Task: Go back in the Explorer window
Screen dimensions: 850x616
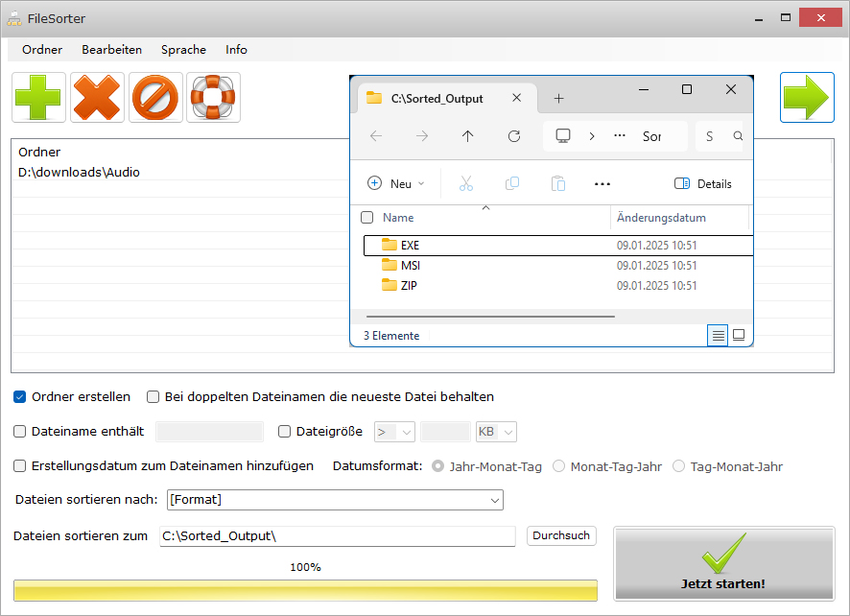Action: [x=376, y=135]
